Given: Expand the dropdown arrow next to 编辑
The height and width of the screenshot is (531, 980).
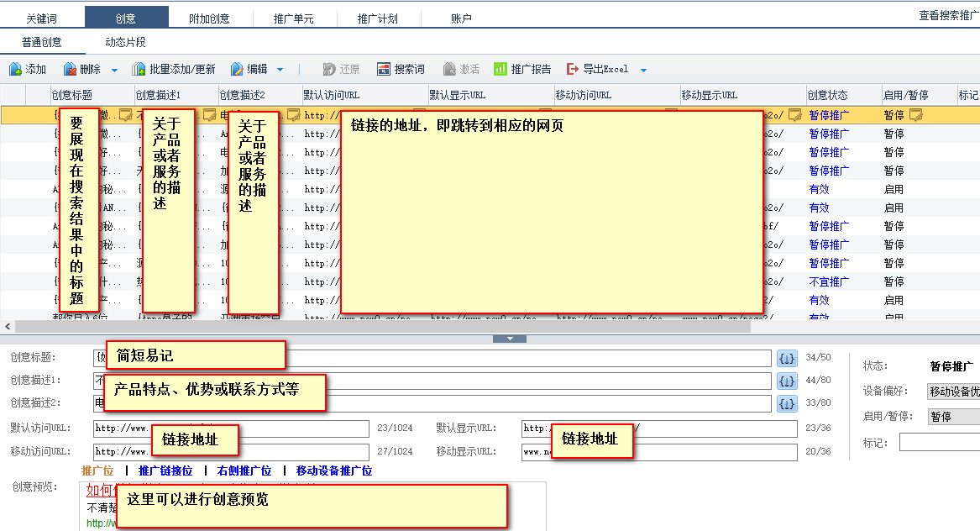Looking at the screenshot, I should tap(280, 70).
